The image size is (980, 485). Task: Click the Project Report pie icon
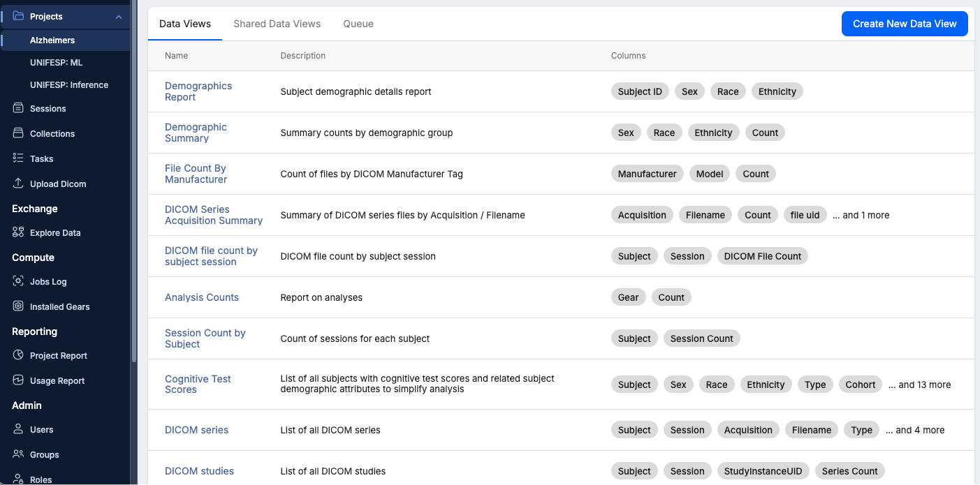(18, 355)
